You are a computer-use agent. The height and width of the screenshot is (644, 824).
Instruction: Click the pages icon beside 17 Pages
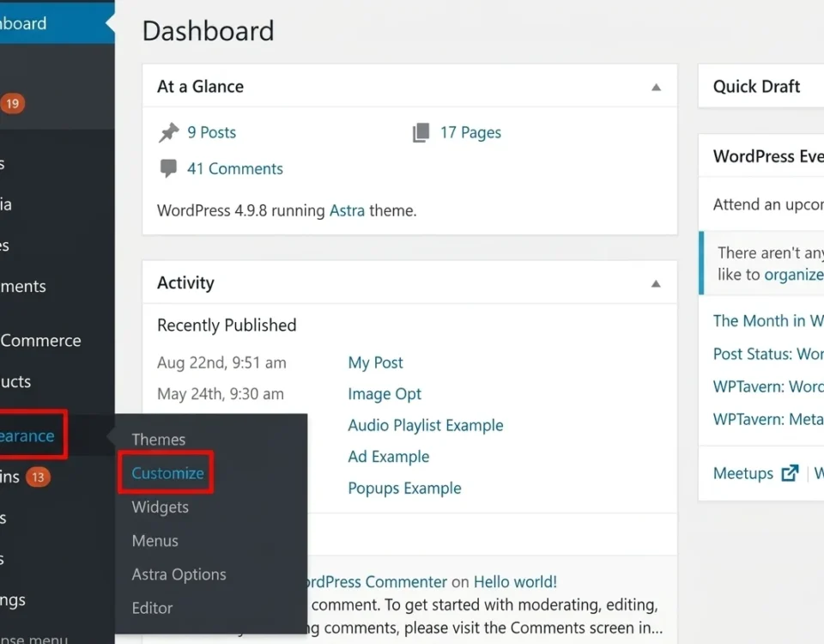pyautogui.click(x=421, y=132)
